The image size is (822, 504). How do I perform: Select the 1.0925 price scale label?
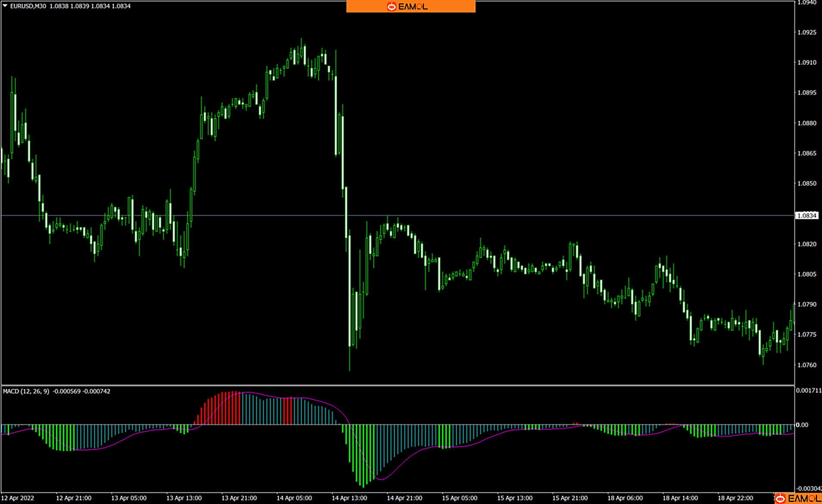coord(806,32)
